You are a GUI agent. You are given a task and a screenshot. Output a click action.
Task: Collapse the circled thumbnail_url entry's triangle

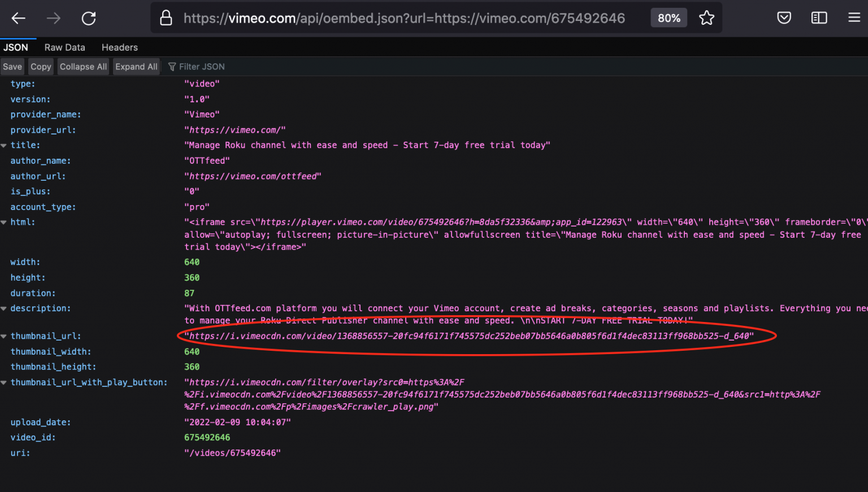(x=3, y=336)
